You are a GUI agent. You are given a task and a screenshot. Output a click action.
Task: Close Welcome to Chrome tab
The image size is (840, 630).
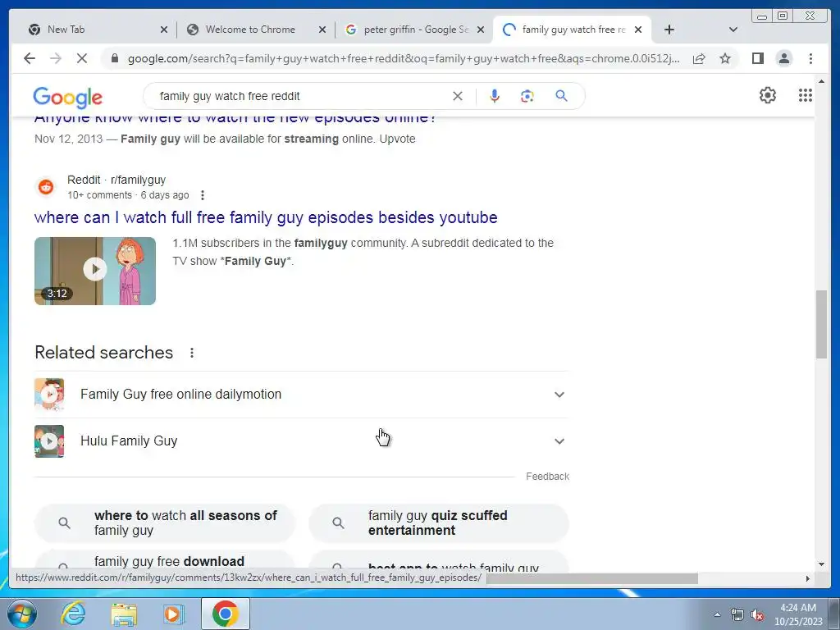(x=322, y=30)
